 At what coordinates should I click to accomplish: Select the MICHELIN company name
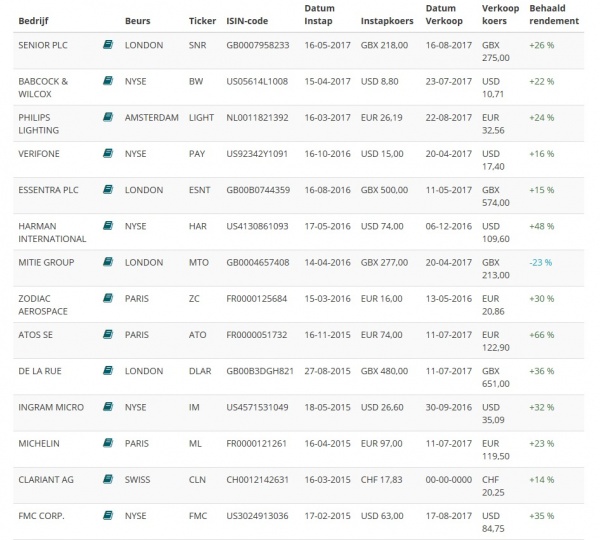[39, 444]
